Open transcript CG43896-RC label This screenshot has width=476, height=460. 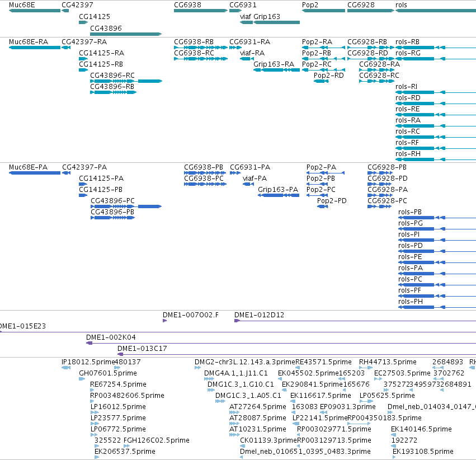tap(112, 76)
